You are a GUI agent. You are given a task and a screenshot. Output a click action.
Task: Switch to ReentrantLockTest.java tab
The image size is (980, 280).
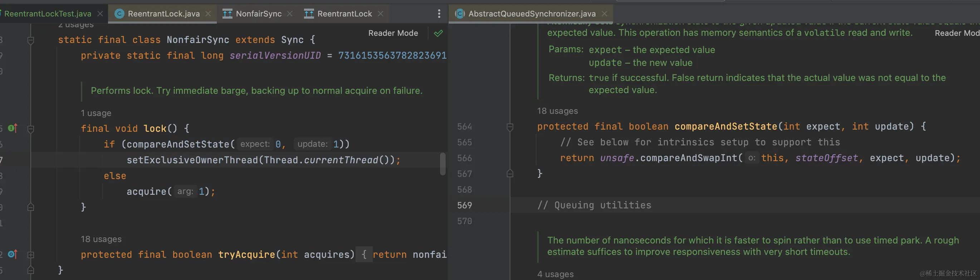tap(47, 14)
